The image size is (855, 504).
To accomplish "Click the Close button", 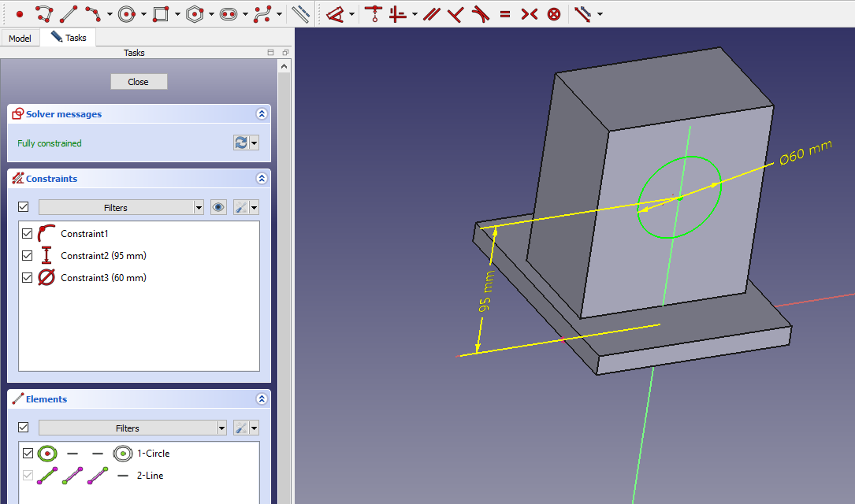I will click(x=139, y=82).
